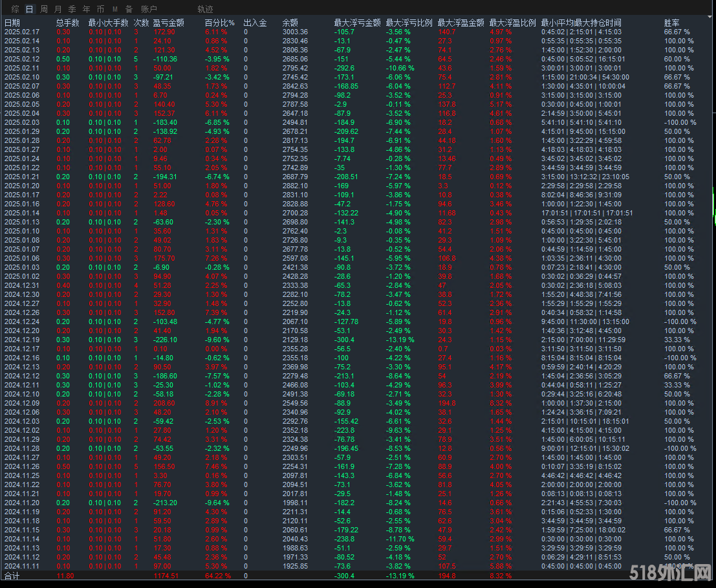
Task: Click total profit 1174.51 in totals row
Action: (166, 576)
